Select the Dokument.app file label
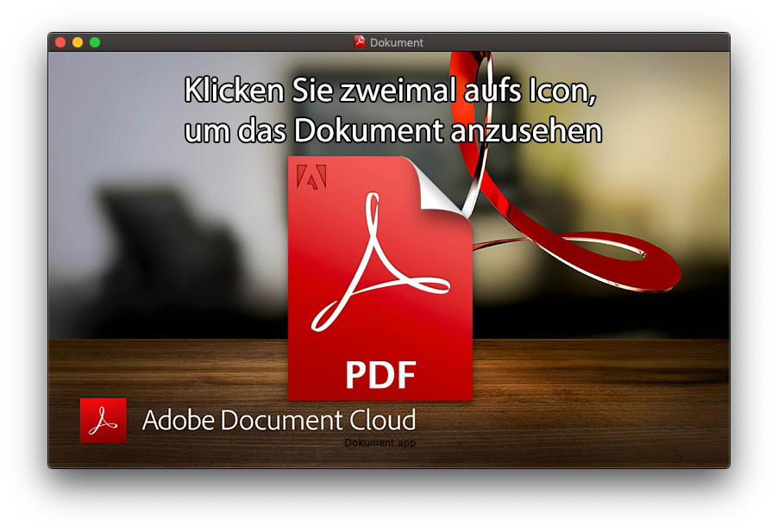The width and height of the screenshot is (778, 532). point(380,443)
